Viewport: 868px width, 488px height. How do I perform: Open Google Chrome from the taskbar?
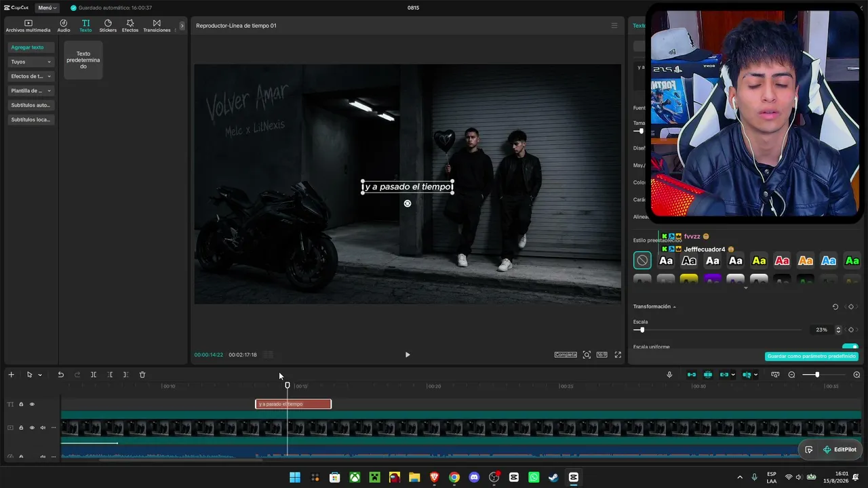pos(454,477)
